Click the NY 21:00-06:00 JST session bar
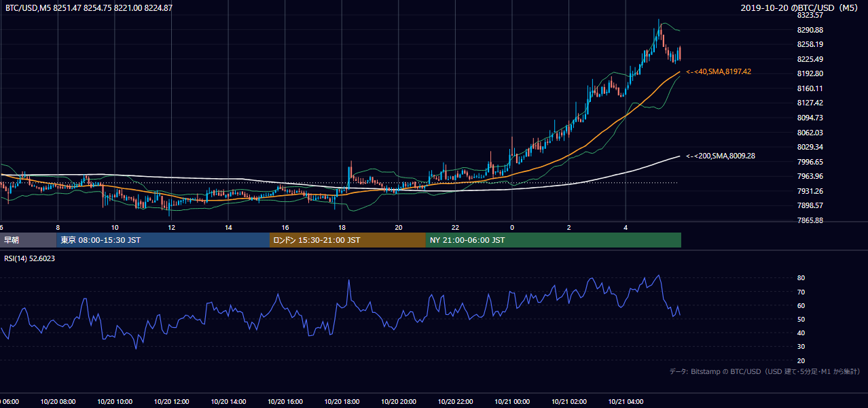This screenshot has height=408, width=868. pyautogui.click(x=554, y=240)
